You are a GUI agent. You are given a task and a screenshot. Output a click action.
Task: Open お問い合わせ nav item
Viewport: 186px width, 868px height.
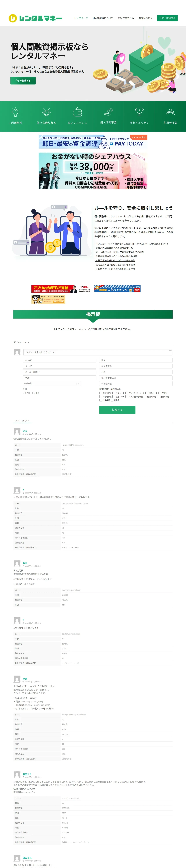tap(145, 18)
